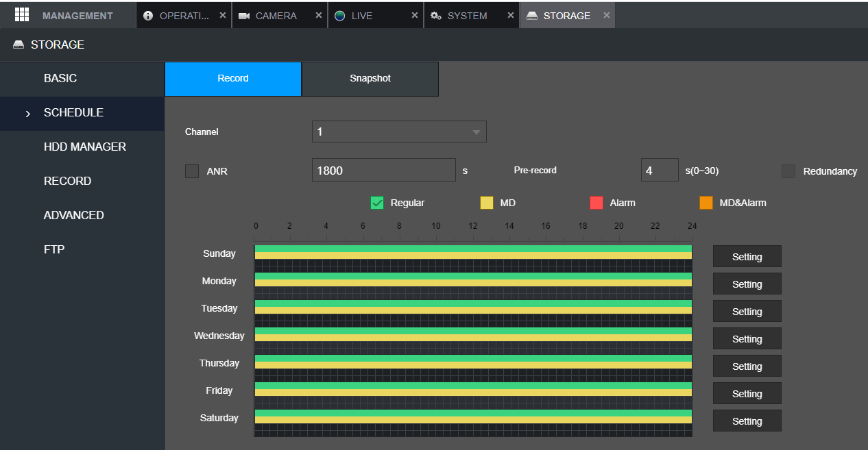
Task: Click the Wednesday schedule timeline bar
Action: [473, 340]
